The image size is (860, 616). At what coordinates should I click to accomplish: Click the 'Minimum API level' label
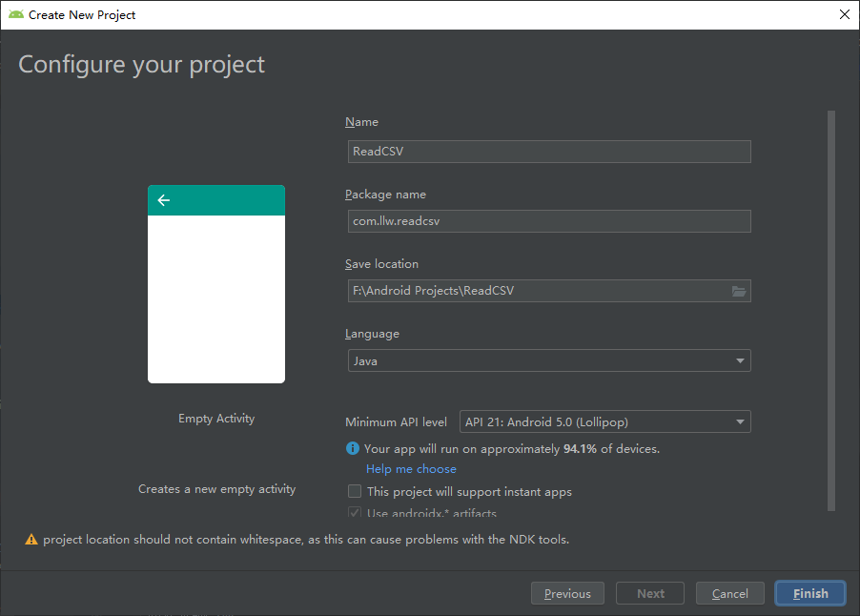click(396, 422)
